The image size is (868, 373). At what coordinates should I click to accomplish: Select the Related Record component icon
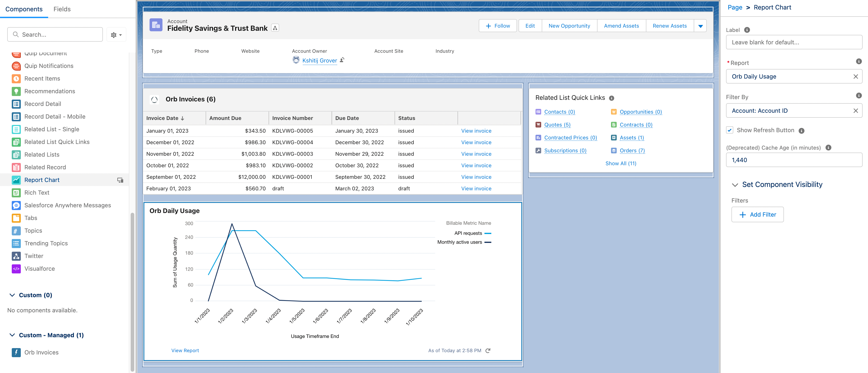tap(16, 167)
